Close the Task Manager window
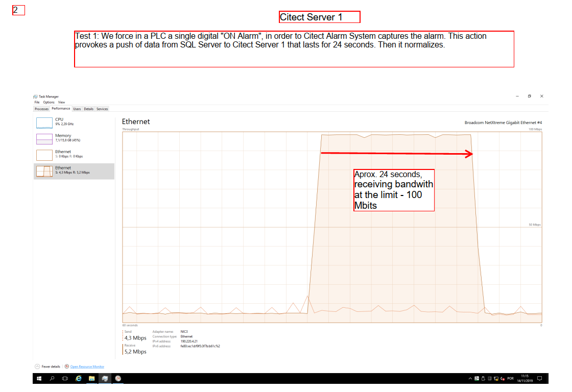Image resolution: width=572 pixels, height=392 pixels. 542,96
